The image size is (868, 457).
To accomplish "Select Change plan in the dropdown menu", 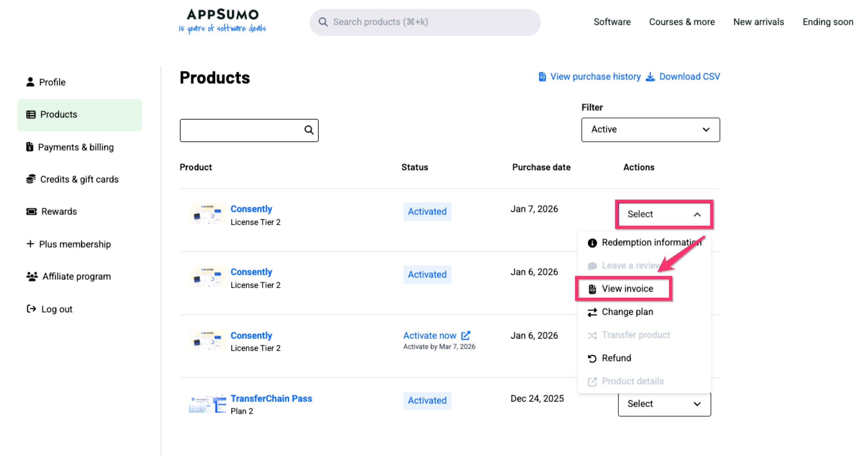I will click(627, 312).
